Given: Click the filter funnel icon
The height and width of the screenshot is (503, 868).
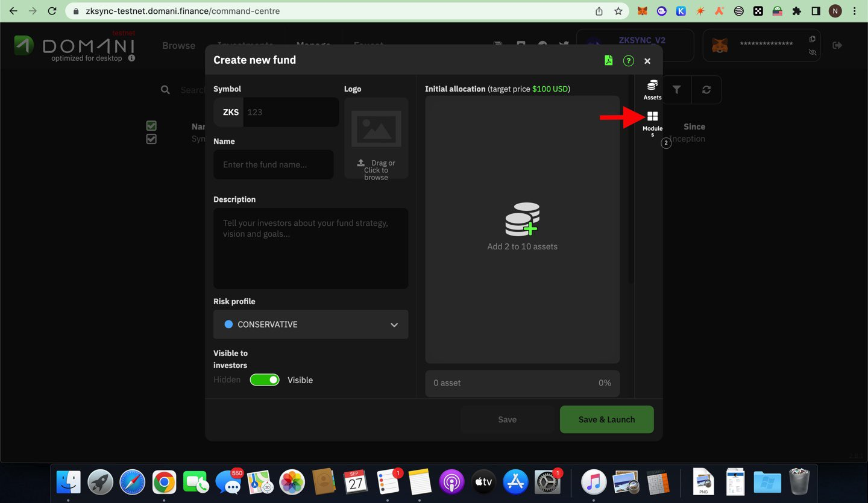Looking at the screenshot, I should 677,90.
